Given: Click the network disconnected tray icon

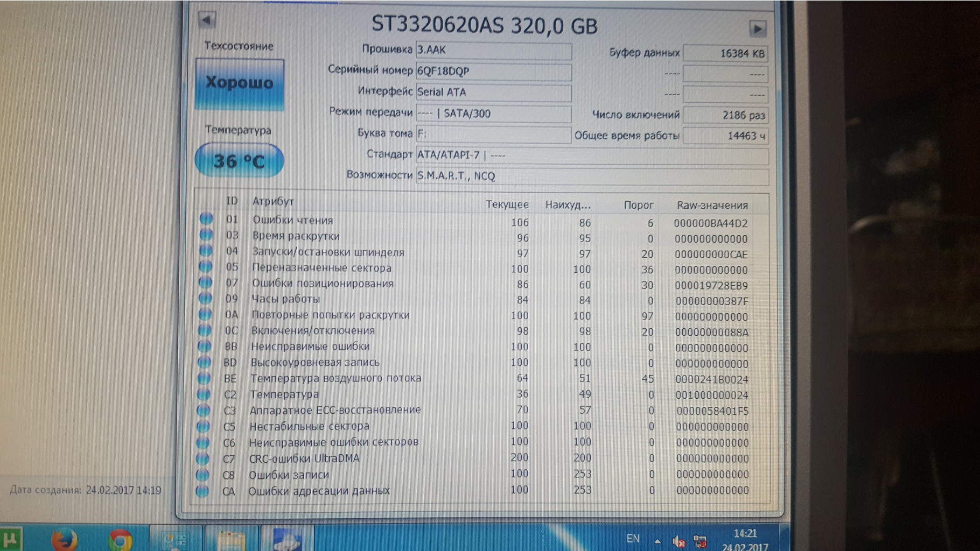Looking at the screenshot, I should (x=701, y=541).
